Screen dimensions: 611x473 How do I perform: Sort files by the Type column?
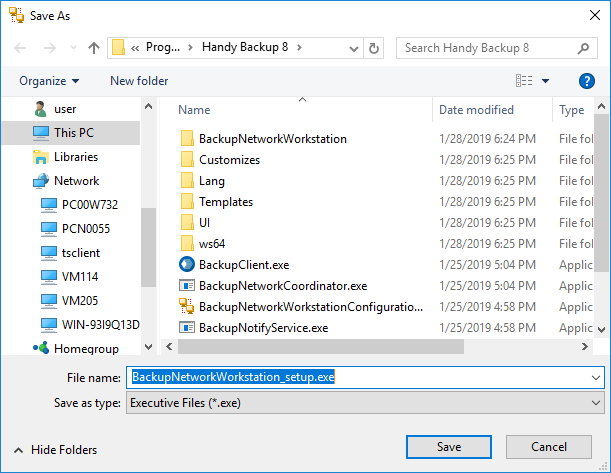click(572, 110)
